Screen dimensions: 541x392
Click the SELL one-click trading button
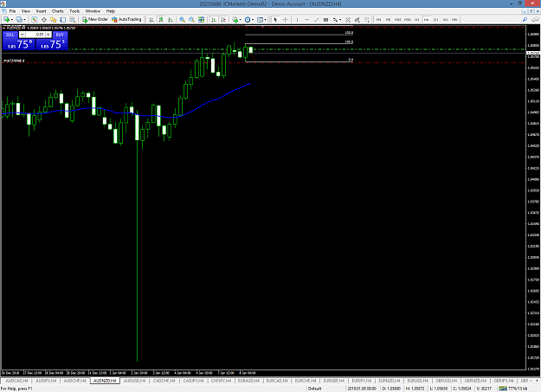[10, 35]
